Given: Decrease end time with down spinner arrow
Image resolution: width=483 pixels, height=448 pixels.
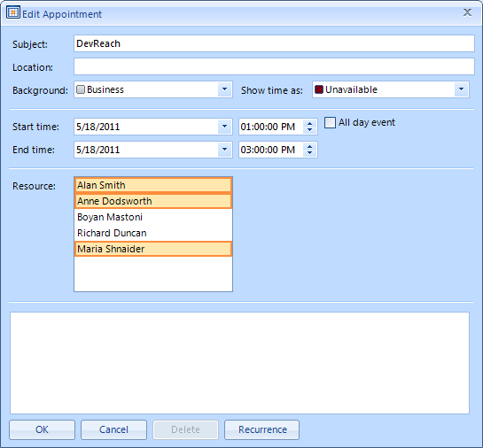Looking at the screenshot, I should point(309,153).
